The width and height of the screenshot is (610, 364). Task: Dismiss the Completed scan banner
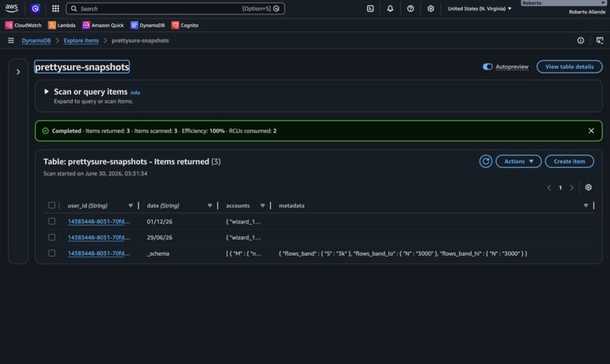click(591, 131)
